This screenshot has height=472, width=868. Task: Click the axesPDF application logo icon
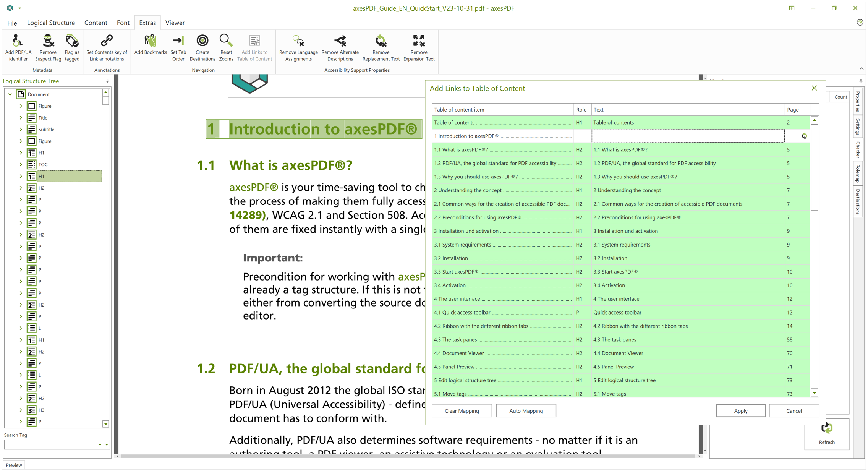[10, 8]
